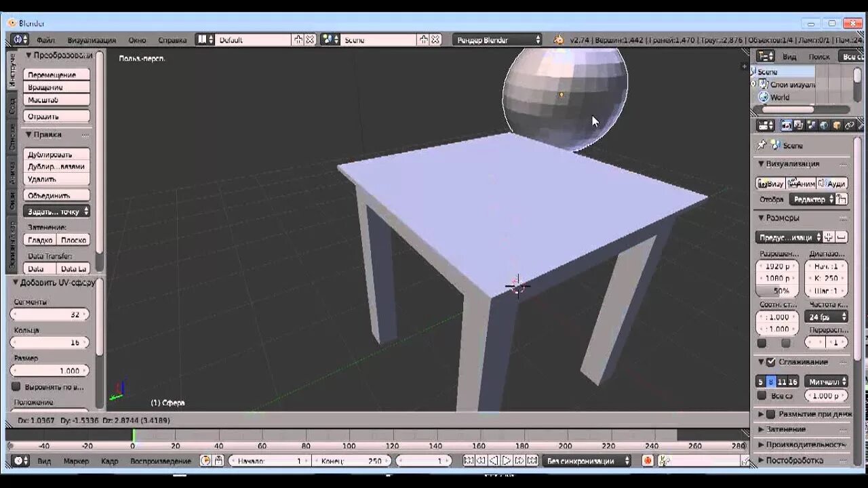Image resolution: width=868 pixels, height=488 pixels.
Task: Toggle the lock interface icon beside Редактор
Action: coord(842,199)
